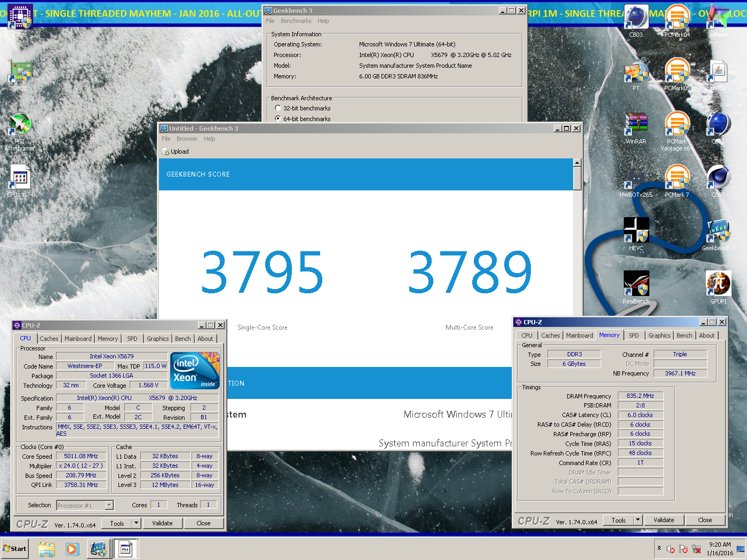This screenshot has height=560, width=747.
Task: Select the CPUz 1.74 desktop icon
Action: (20, 180)
